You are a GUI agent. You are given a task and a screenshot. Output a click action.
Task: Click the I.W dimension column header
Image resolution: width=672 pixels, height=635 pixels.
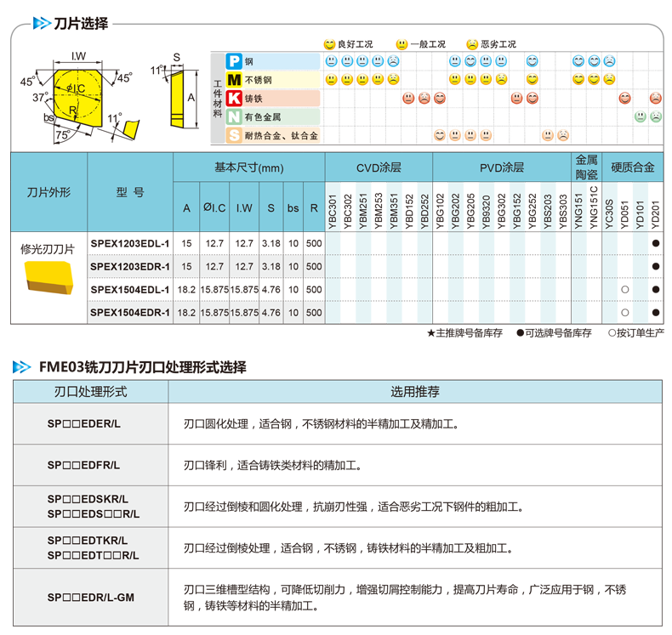(244, 207)
